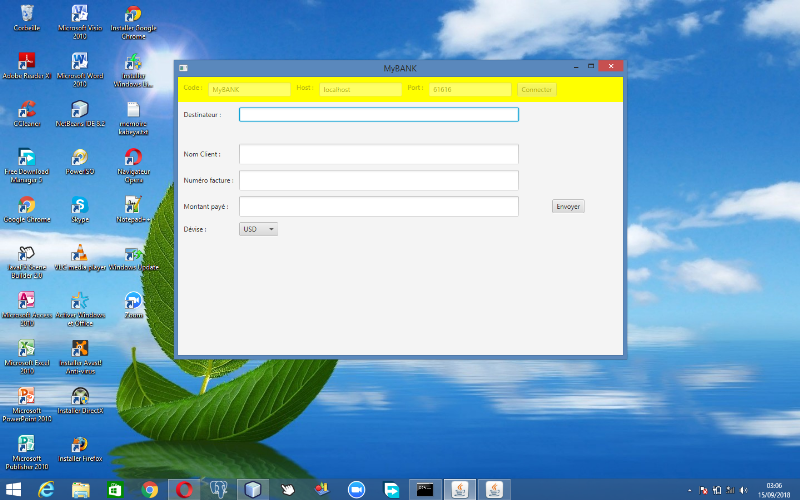Open the Zoom desktop icon
The image size is (800, 500).
[133, 301]
